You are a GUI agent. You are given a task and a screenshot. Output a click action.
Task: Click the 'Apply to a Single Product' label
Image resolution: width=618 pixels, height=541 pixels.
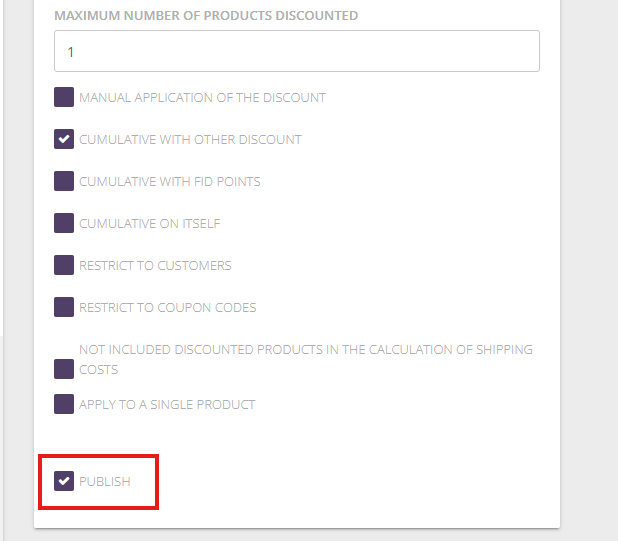pyautogui.click(x=167, y=405)
